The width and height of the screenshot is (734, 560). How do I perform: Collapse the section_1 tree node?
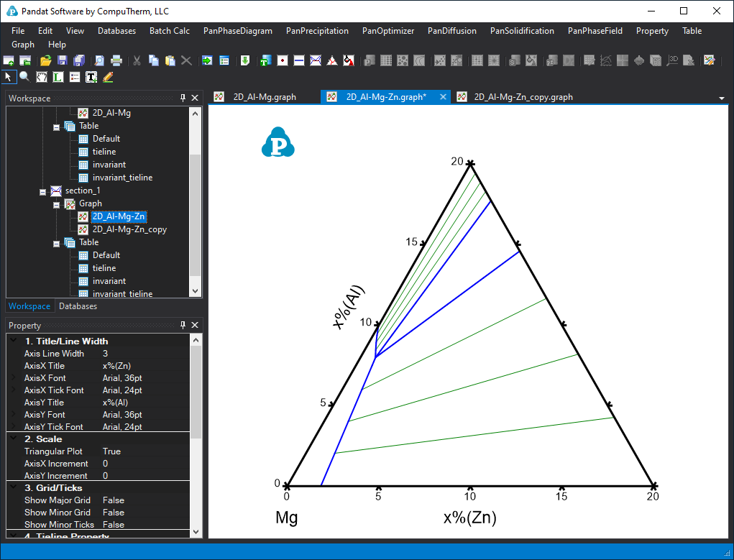pyautogui.click(x=44, y=191)
